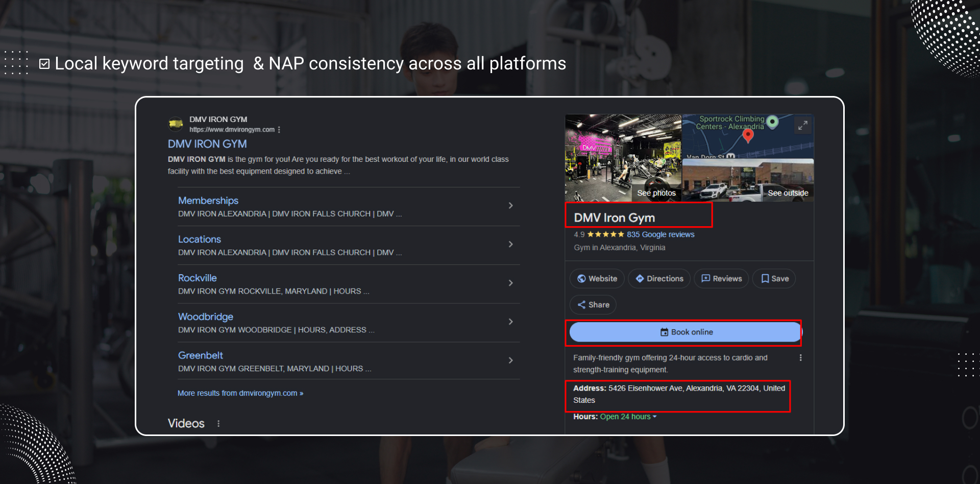The height and width of the screenshot is (484, 980).
Task: Open the DMV IRON GYM result title
Action: tap(207, 144)
